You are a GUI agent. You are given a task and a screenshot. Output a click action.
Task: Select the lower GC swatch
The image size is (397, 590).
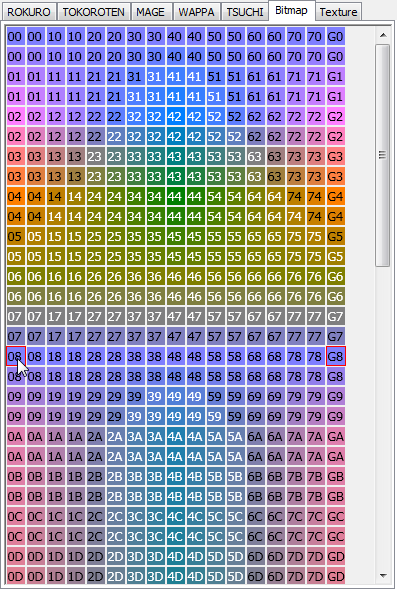click(x=335, y=536)
